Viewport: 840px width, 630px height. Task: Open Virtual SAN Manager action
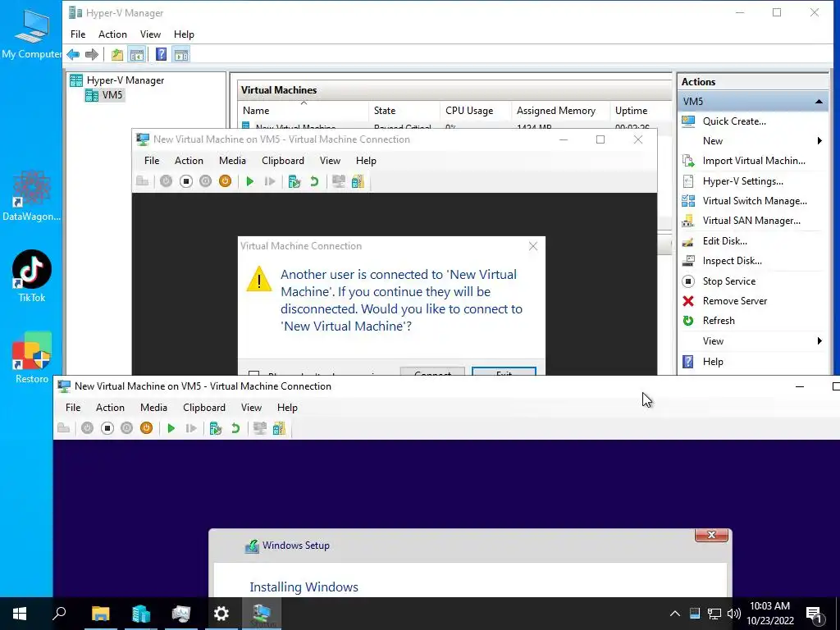pyautogui.click(x=751, y=221)
